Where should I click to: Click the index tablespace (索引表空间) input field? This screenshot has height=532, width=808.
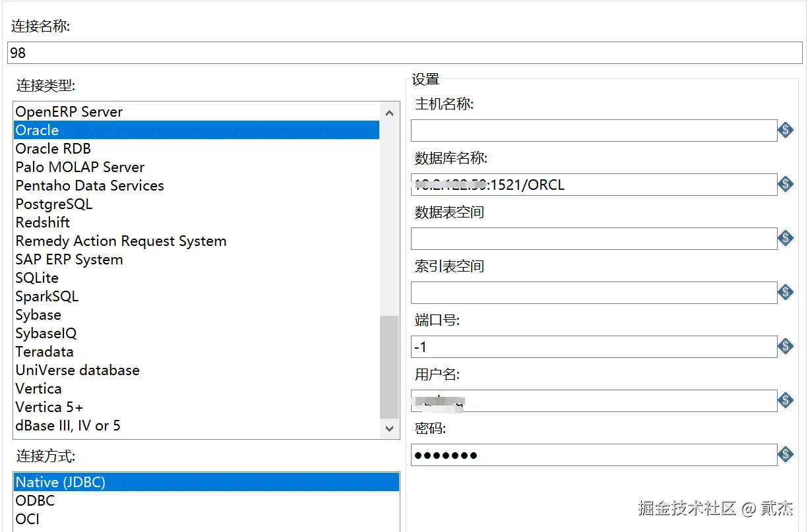pos(594,293)
